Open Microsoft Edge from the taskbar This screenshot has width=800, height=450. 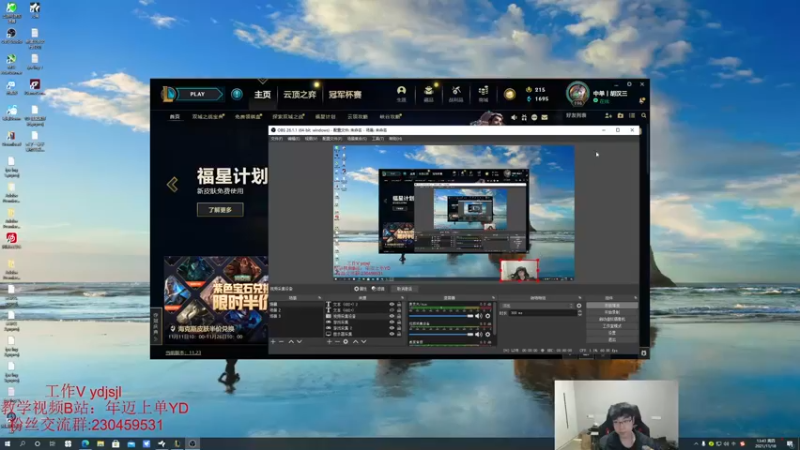(85, 444)
